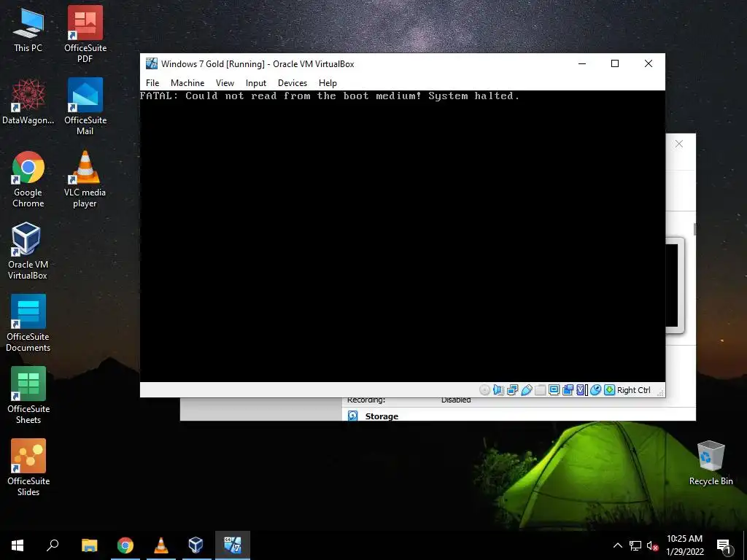Open the Machine menu

pyautogui.click(x=187, y=83)
